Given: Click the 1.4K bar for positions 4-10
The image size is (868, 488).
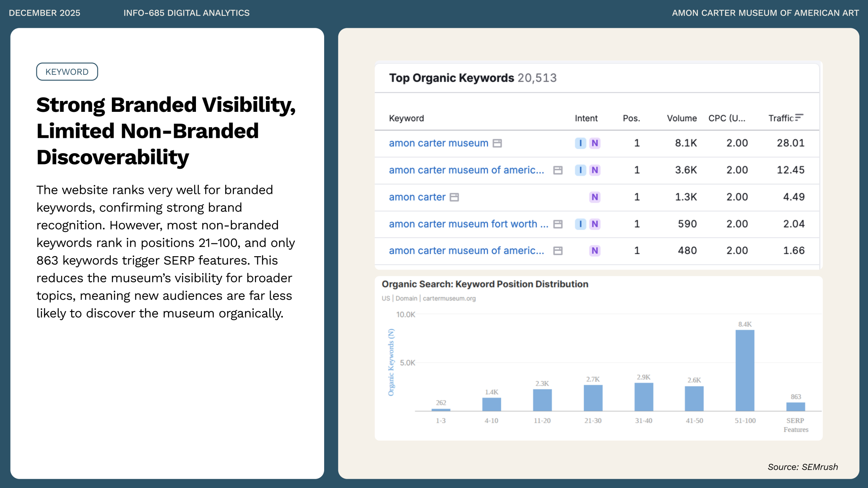Looking at the screenshot, I should (491, 404).
